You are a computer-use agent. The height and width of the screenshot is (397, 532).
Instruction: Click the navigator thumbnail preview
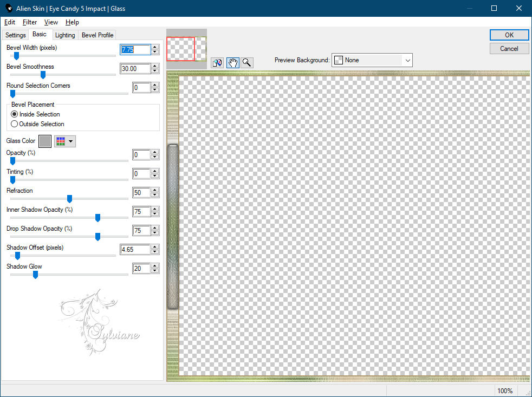(x=186, y=49)
